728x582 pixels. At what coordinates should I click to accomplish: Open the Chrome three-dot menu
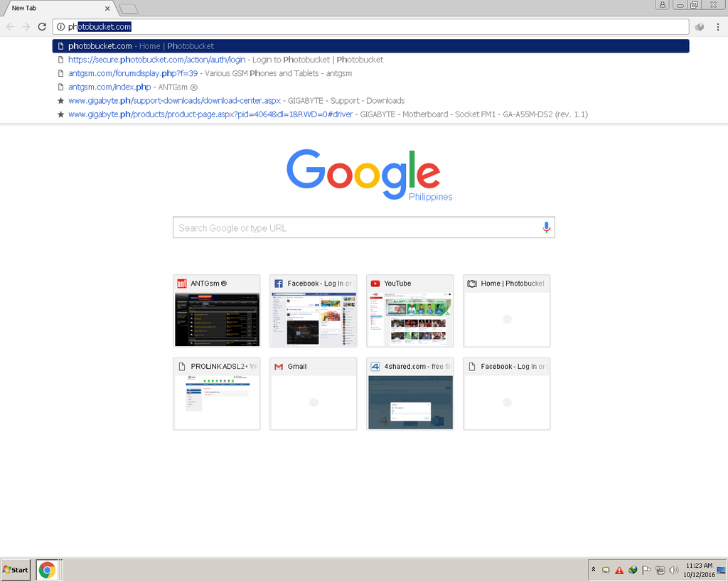718,27
